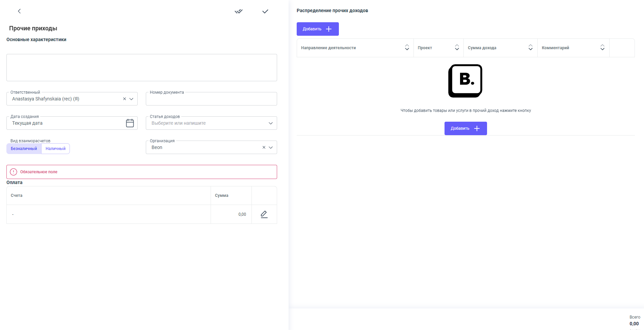Click the Номер документа input field

click(211, 99)
